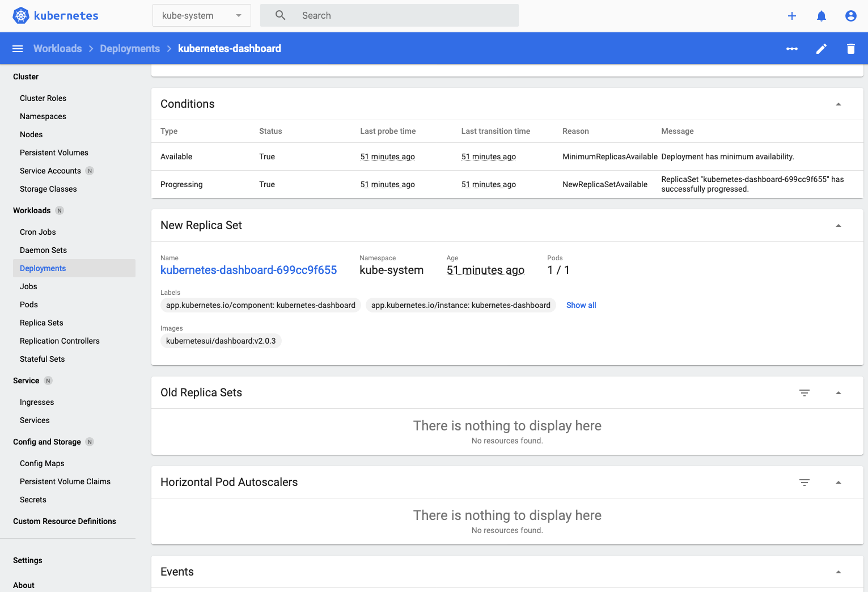This screenshot has height=592, width=868.
Task: Open Services in sidebar
Action: click(x=35, y=420)
